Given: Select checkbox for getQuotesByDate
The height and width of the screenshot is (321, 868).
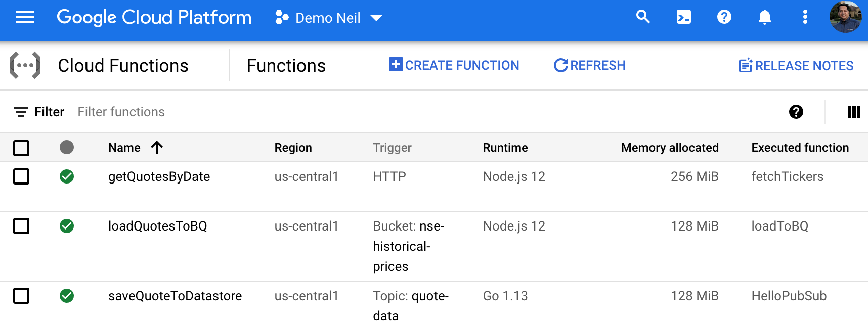Looking at the screenshot, I should pos(21,176).
